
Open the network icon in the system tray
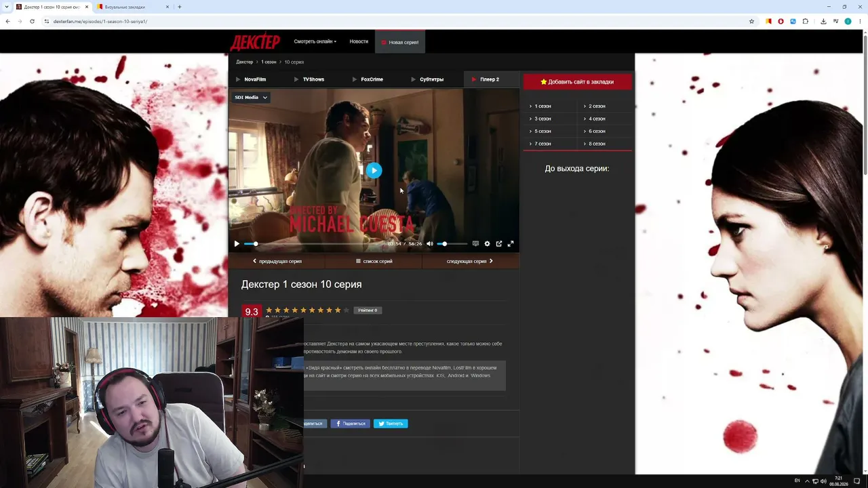(x=815, y=481)
